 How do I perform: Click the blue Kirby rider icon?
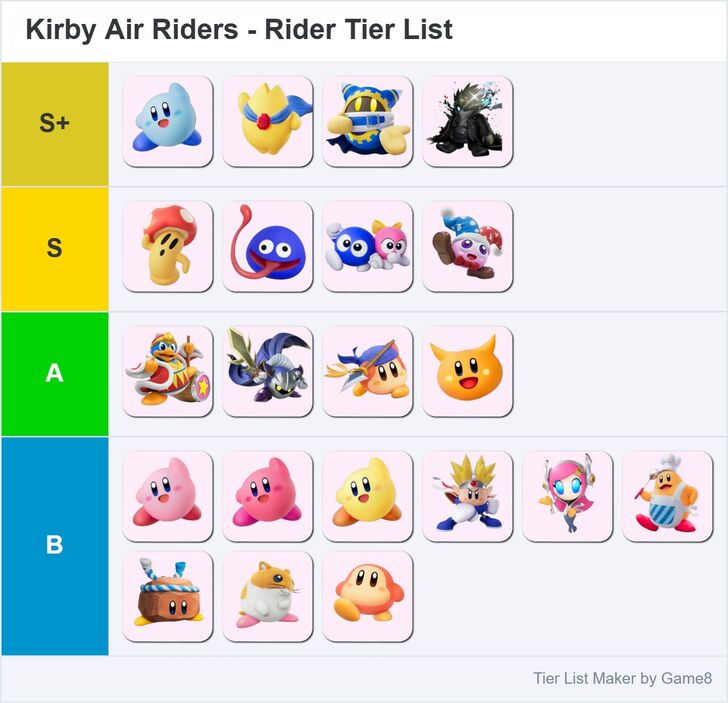167,121
